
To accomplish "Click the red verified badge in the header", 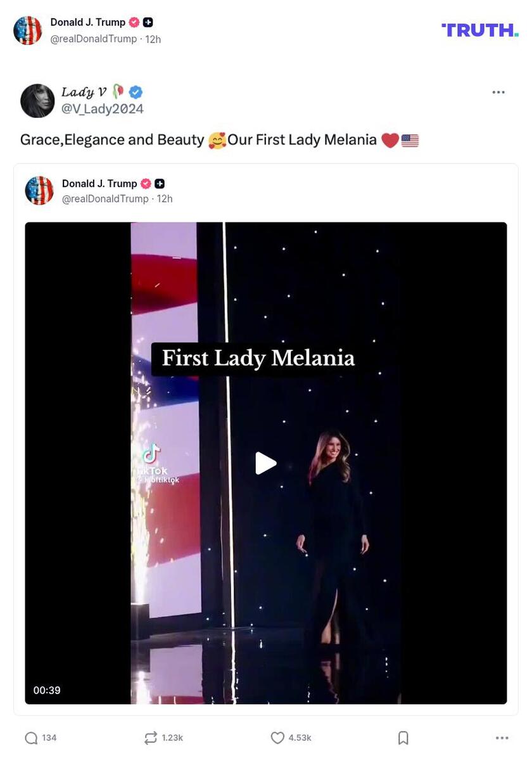I will (x=134, y=22).
